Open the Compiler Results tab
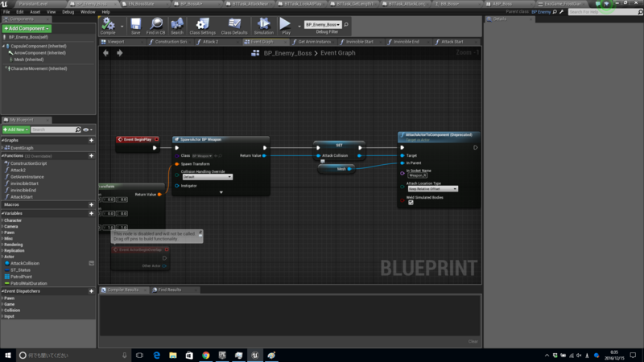The width and height of the screenshot is (644, 362). tap(123, 290)
